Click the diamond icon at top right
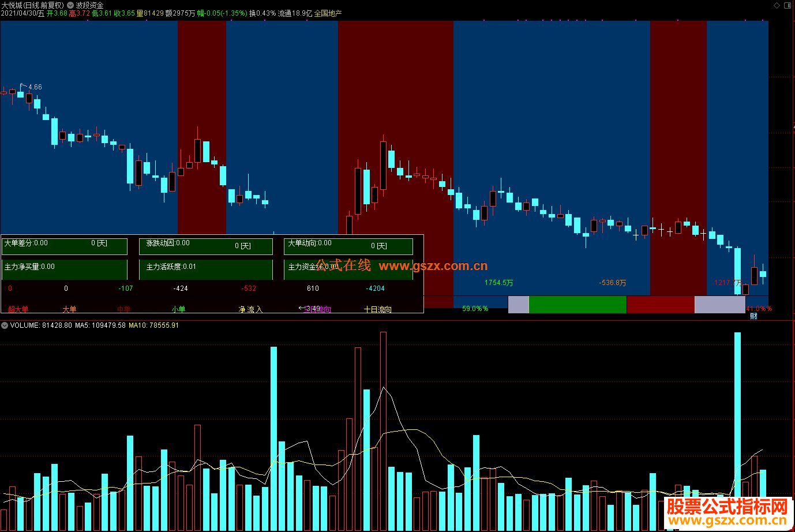This screenshot has width=795, height=532. (776, 5)
